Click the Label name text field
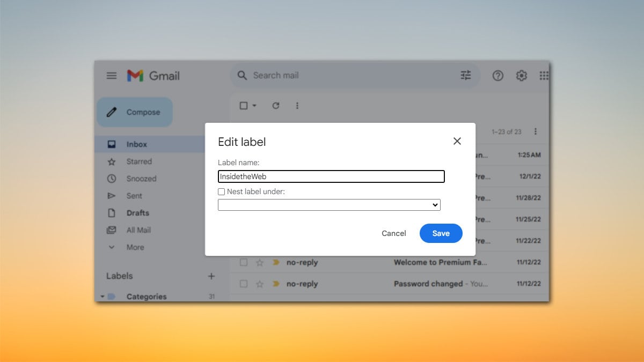The height and width of the screenshot is (362, 644). pyautogui.click(x=331, y=176)
